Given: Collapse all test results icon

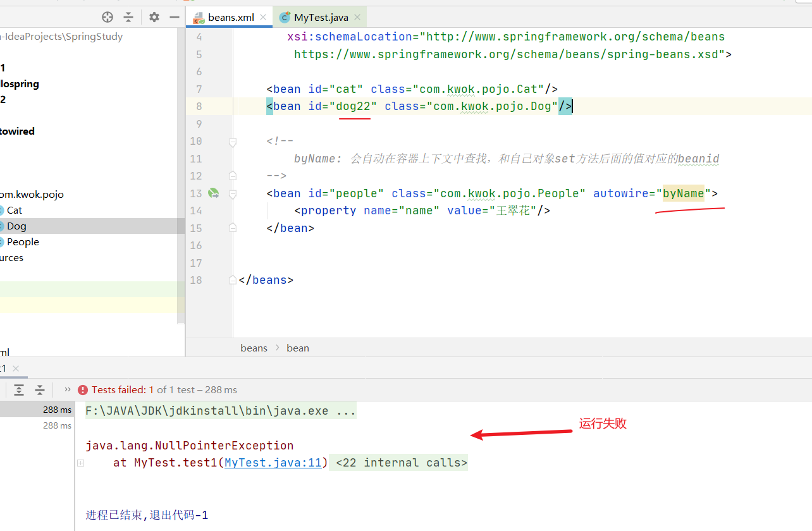Looking at the screenshot, I should tap(40, 390).
